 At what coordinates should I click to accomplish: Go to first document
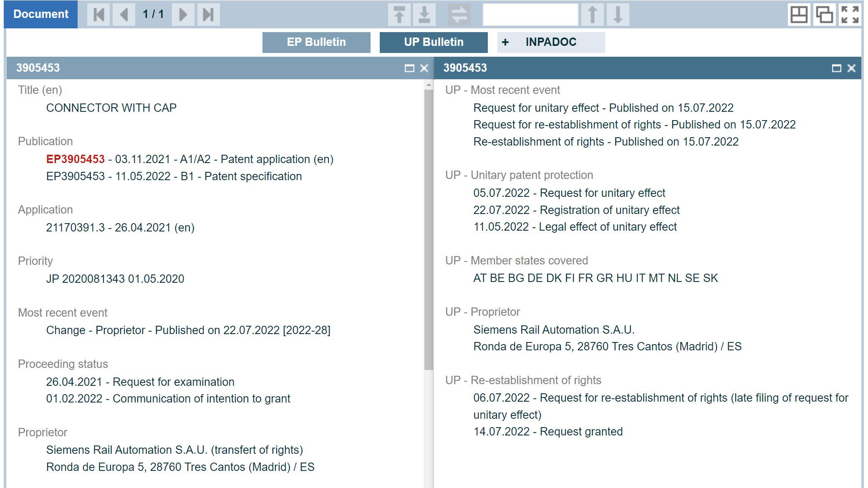[x=98, y=15]
